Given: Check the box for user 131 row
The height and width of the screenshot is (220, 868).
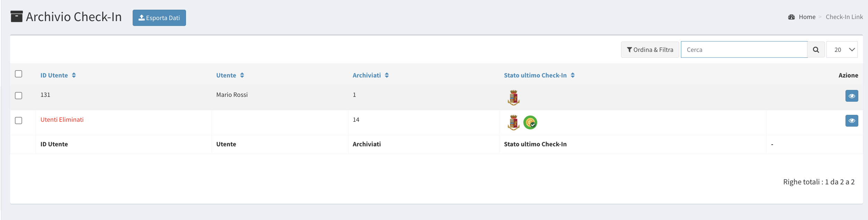Looking at the screenshot, I should tap(19, 95).
